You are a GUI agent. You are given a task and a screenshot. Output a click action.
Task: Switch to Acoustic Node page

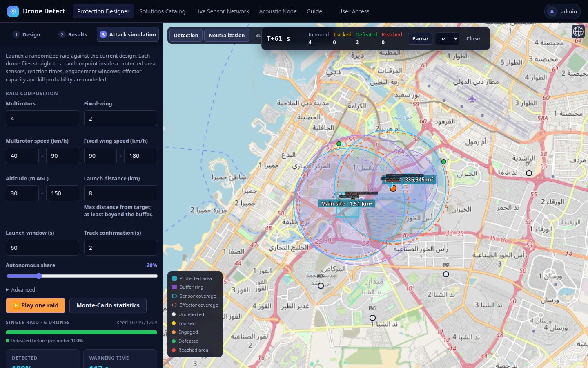tap(278, 11)
